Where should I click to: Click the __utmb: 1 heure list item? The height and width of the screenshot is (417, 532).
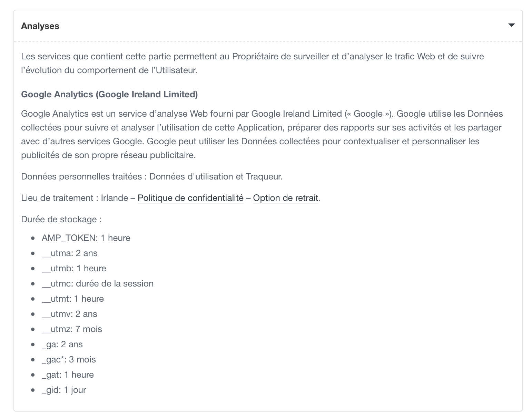[x=74, y=269]
